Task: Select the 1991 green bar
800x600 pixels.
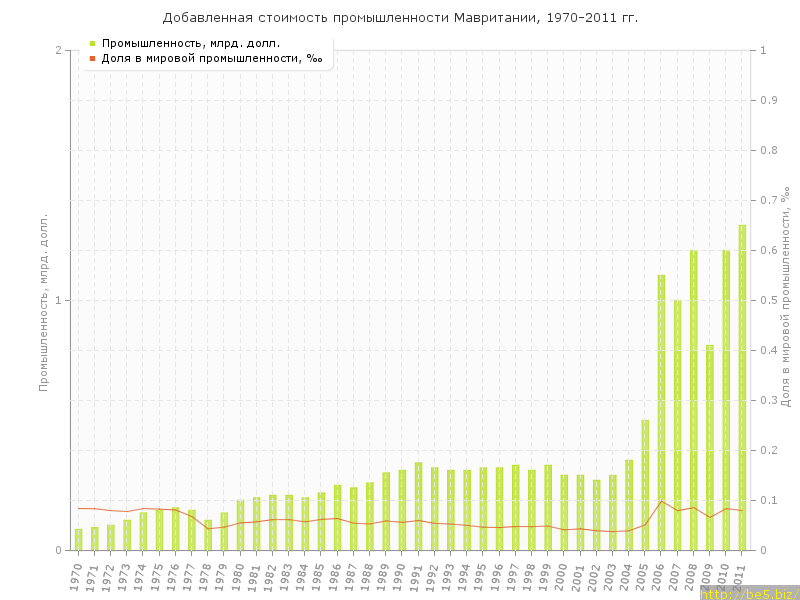Action: [x=418, y=506]
